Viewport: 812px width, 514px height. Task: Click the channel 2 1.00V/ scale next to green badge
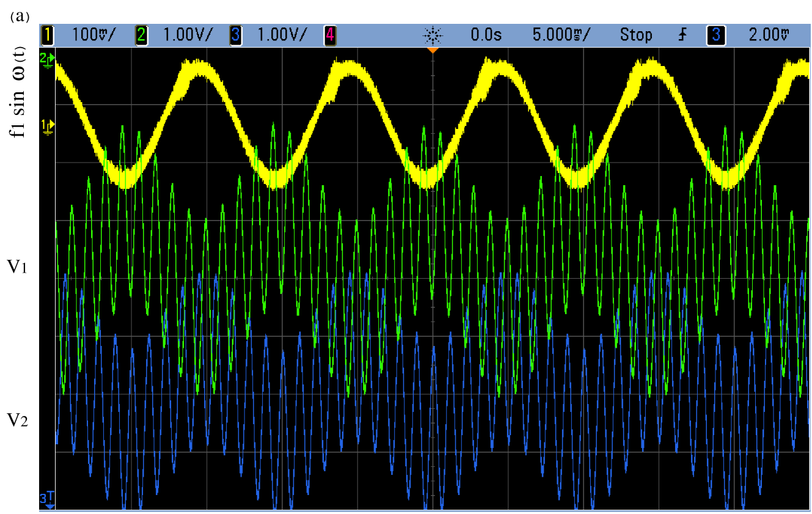pyautogui.click(x=188, y=35)
